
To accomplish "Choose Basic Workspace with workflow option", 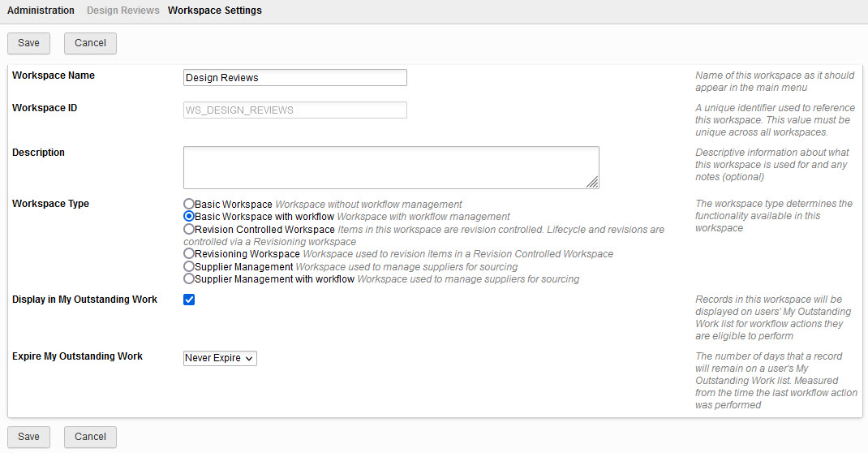I will pyautogui.click(x=189, y=217).
